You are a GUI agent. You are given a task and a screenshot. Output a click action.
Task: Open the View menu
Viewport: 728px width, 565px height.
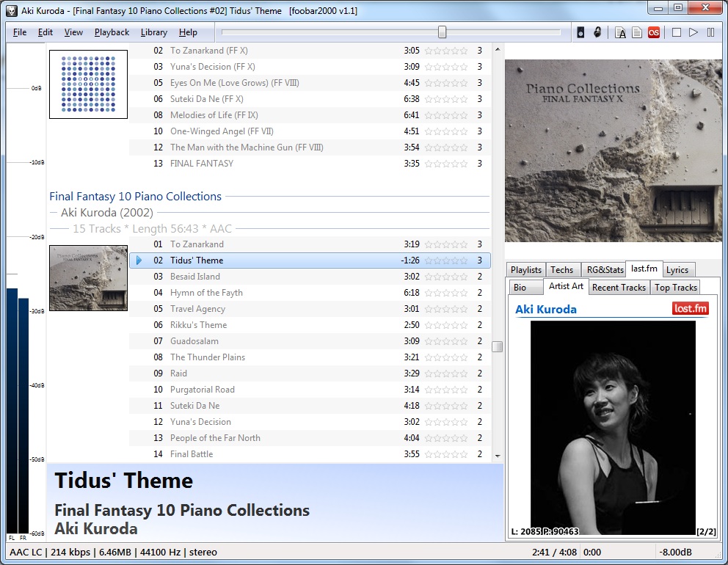pos(73,32)
